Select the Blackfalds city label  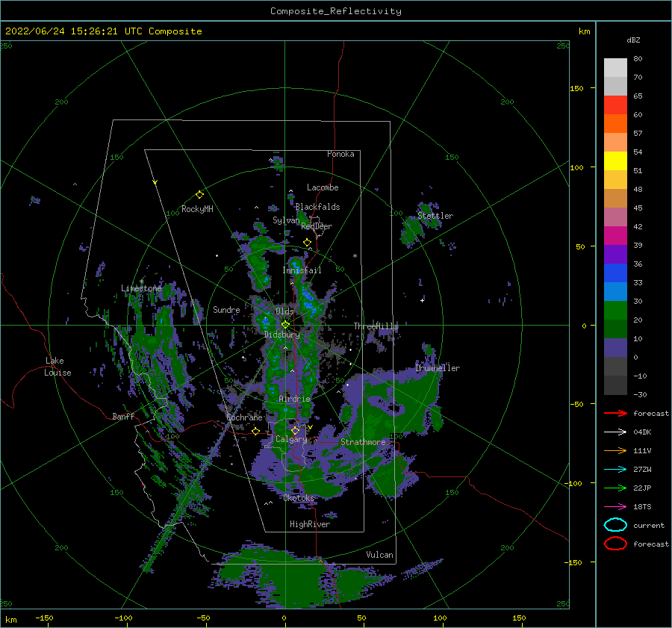317,207
